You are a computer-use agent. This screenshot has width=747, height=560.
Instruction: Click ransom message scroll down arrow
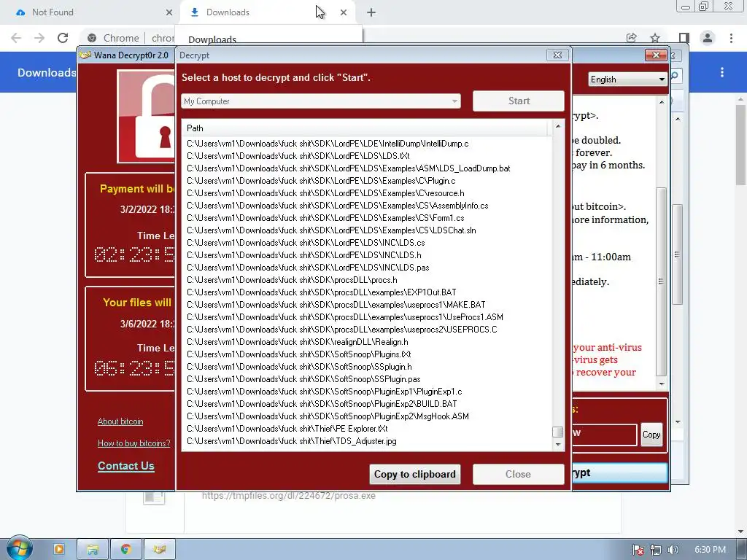(x=661, y=384)
